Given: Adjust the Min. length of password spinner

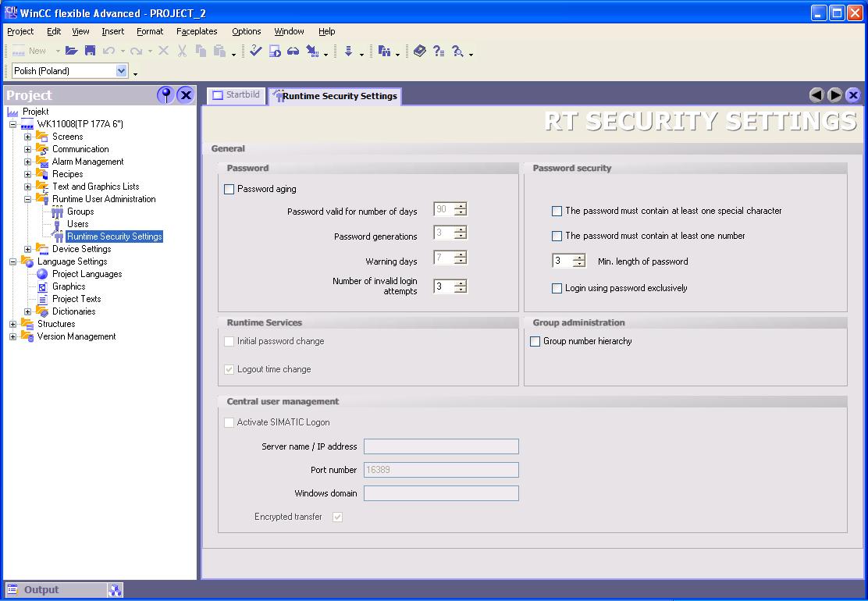Looking at the screenshot, I should click(579, 261).
